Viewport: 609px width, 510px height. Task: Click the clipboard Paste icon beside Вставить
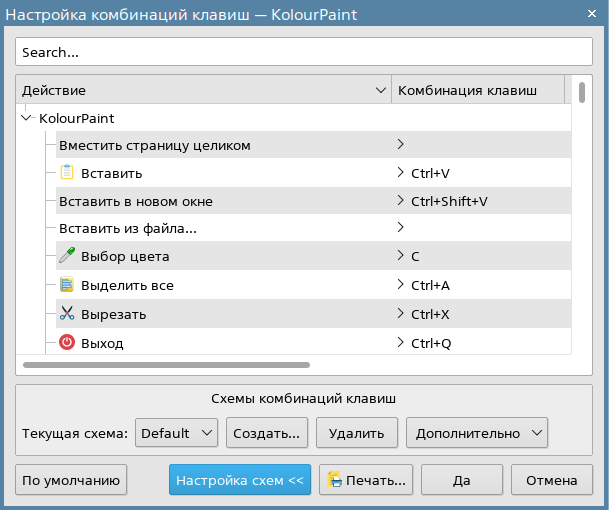(68, 173)
